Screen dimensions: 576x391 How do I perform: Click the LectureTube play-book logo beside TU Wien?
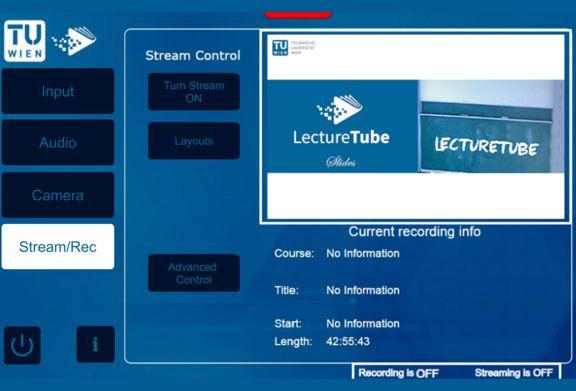coord(74,41)
